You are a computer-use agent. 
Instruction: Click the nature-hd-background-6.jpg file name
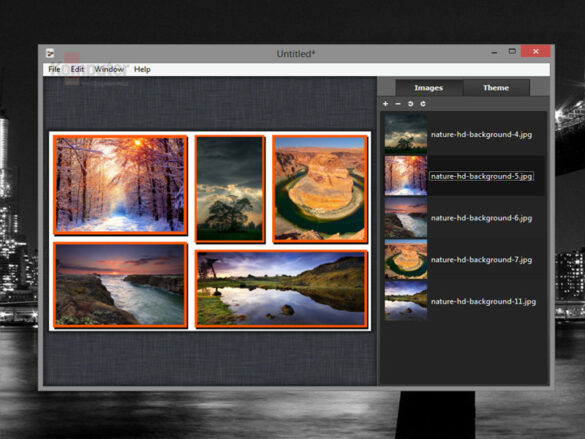click(x=481, y=218)
